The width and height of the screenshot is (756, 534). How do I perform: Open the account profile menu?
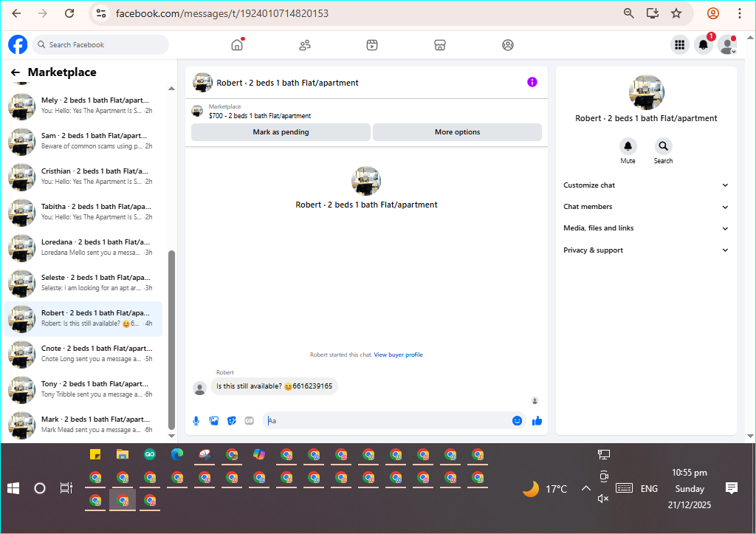(727, 45)
